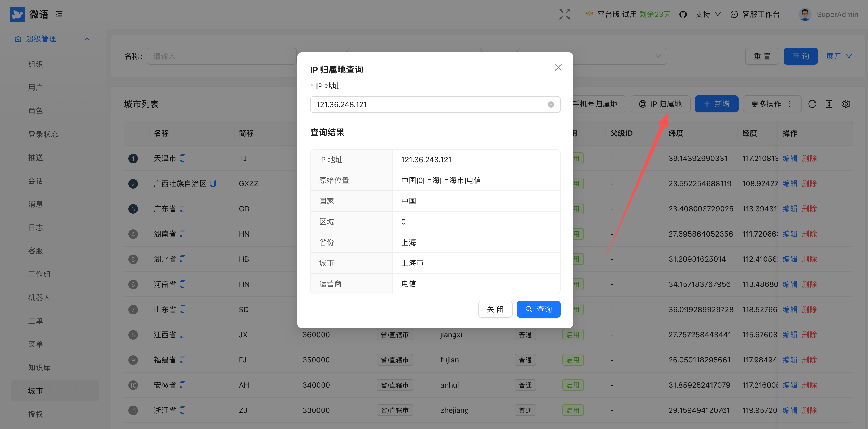Click the table density height icon
The height and width of the screenshot is (429, 868).
click(829, 104)
